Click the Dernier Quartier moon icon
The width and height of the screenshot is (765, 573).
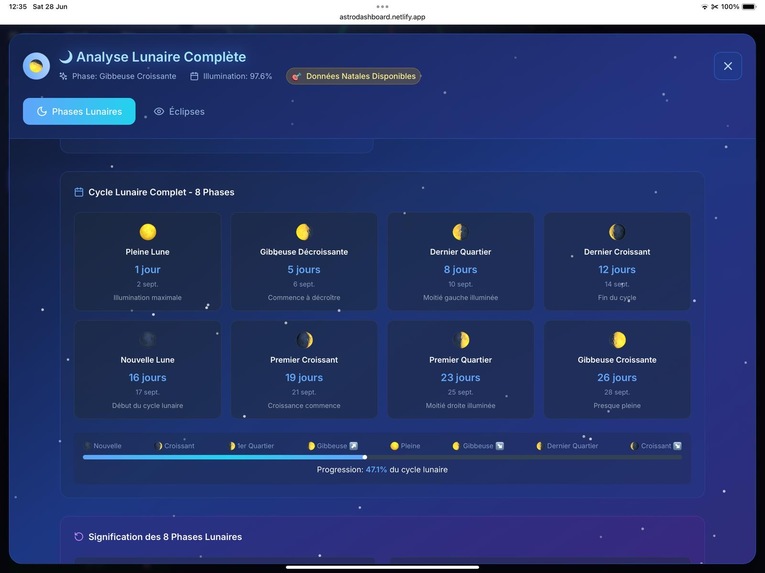coord(460,232)
